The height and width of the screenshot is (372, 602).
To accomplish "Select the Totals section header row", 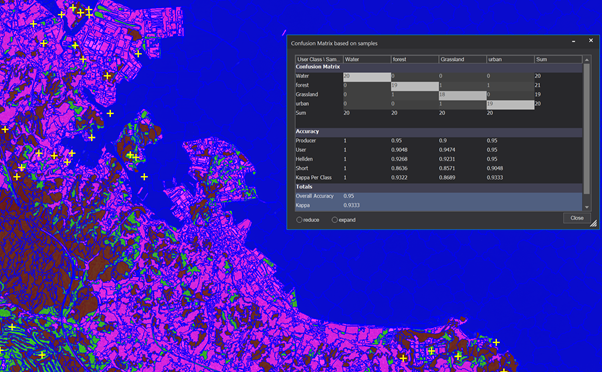I will coord(439,187).
